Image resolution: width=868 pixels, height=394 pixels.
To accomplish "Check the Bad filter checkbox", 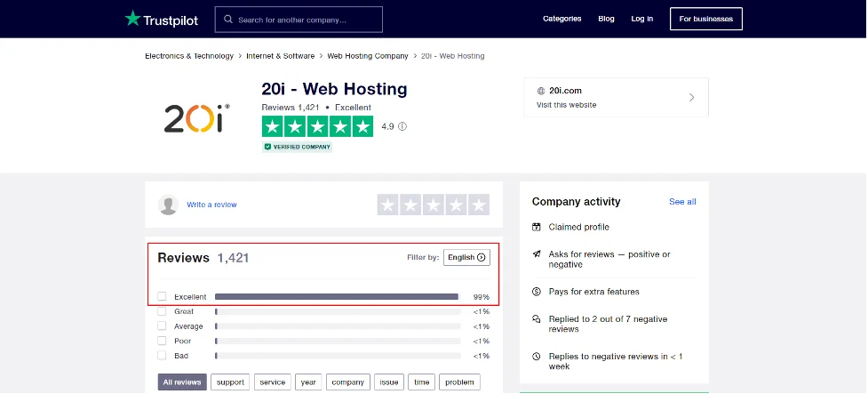I will (162, 355).
